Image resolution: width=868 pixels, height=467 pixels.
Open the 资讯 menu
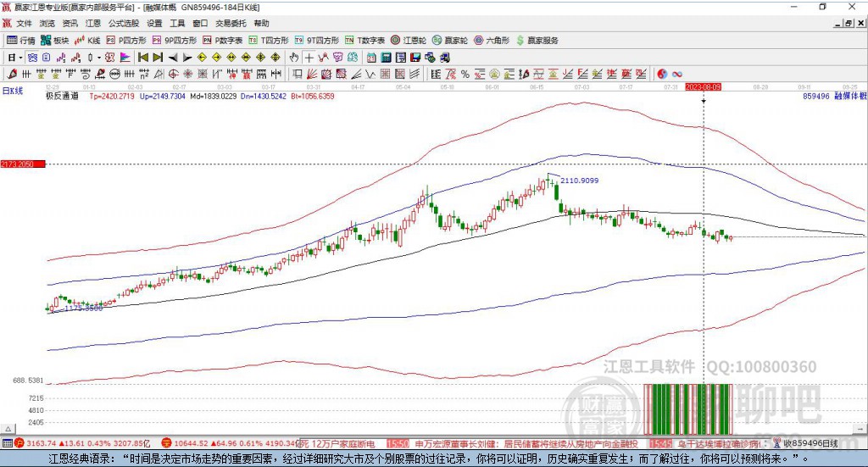click(x=70, y=23)
